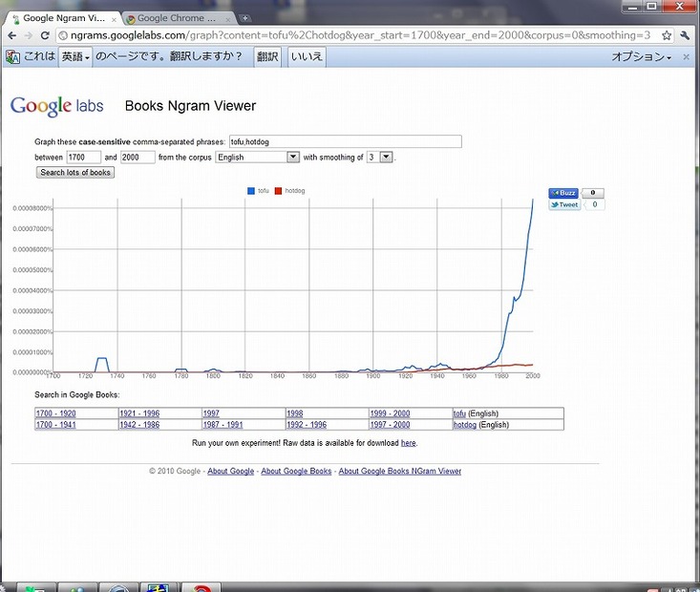Click the Buzz share button
The image size is (700, 592).
[563, 193]
